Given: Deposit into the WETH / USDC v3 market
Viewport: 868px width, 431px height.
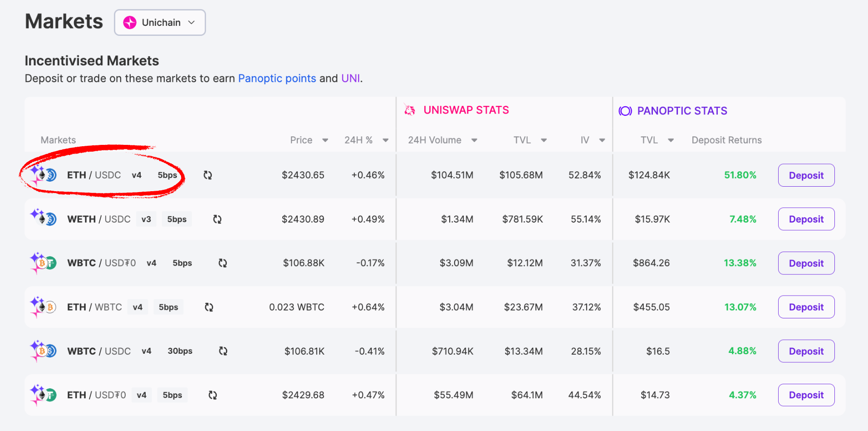Looking at the screenshot, I should pos(806,219).
